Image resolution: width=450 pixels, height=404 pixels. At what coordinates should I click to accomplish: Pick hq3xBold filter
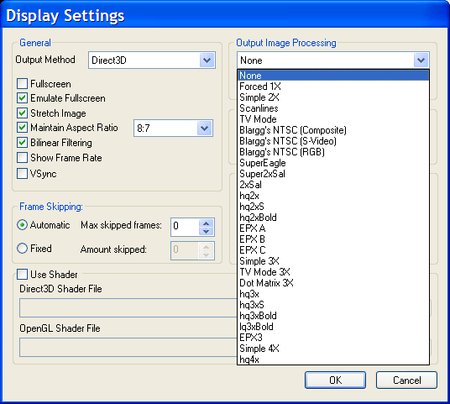click(x=333, y=316)
